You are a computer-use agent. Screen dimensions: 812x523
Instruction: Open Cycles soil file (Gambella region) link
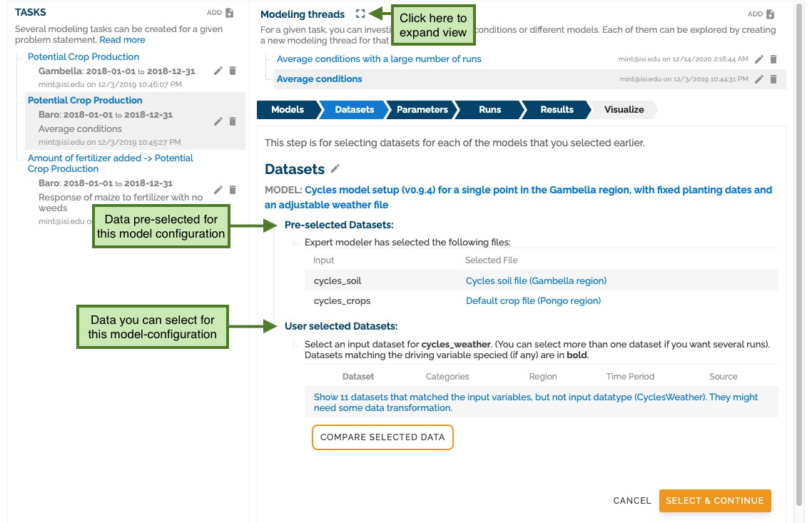(x=536, y=280)
